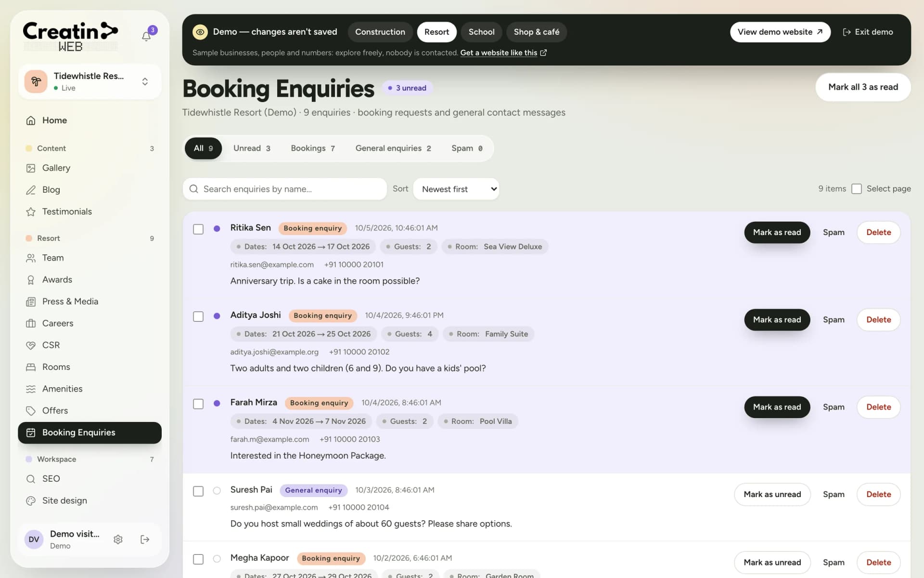
Task: Select the Ritika Sen enquiry checkbox
Action: pos(198,229)
